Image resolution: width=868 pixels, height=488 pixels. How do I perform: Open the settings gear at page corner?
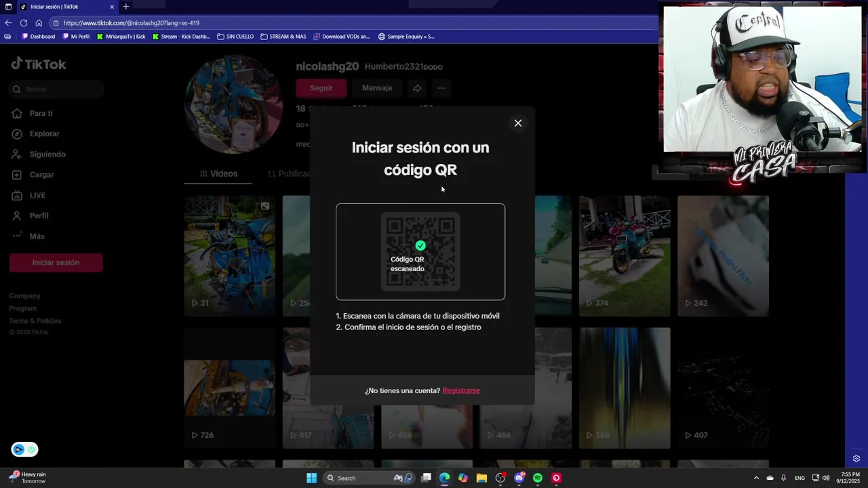(856, 459)
